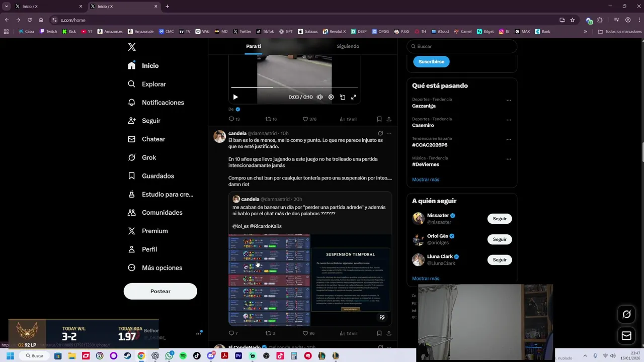Show more trends with Mostrar más

pos(426,179)
